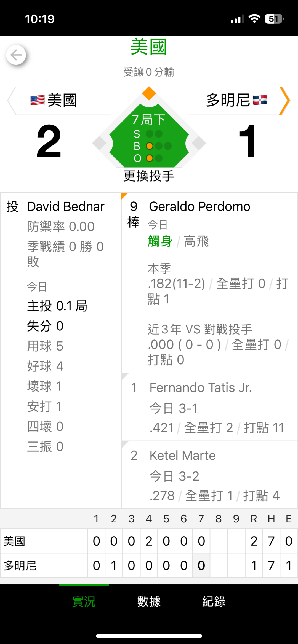Tap the orange second base diamond

coord(149,93)
